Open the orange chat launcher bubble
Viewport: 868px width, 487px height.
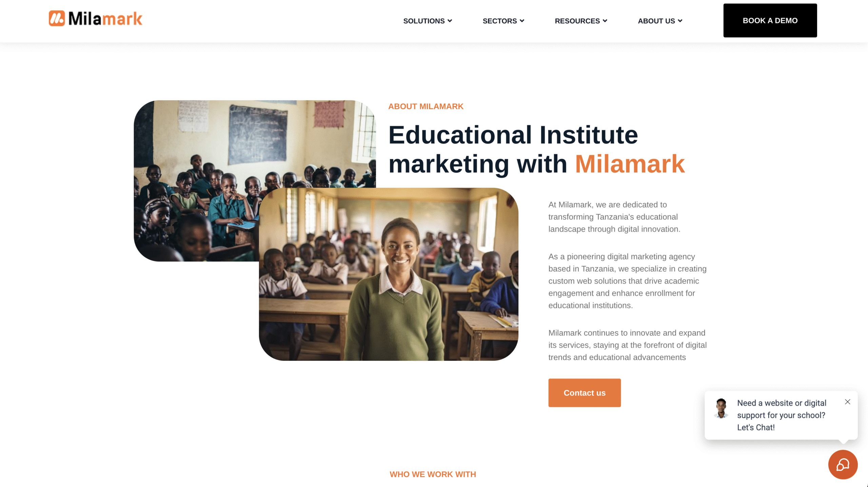[843, 464]
